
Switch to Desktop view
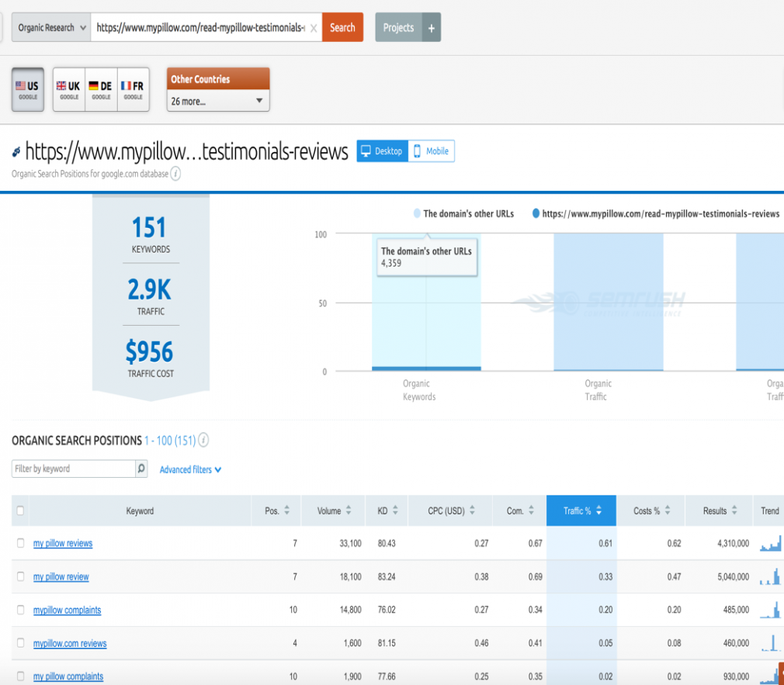(383, 151)
